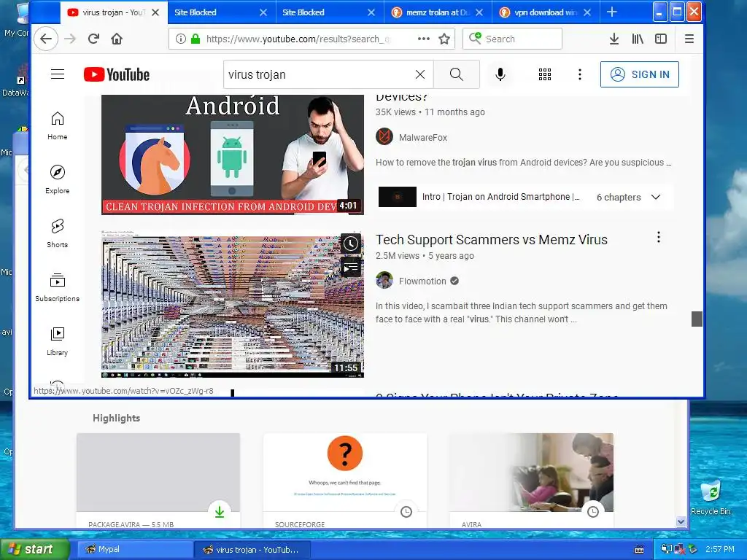Viewport: 747px width, 560px height.
Task: Open YouTube guide hamburger menu
Action: pos(58,74)
